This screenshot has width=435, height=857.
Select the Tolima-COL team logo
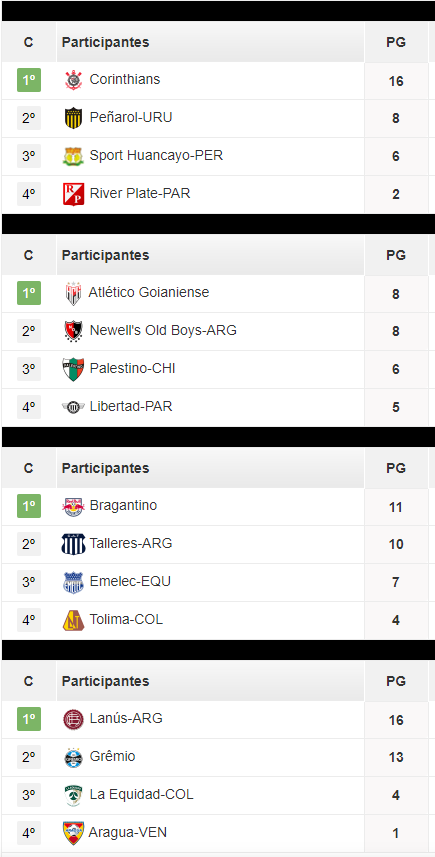pyautogui.click(x=73, y=620)
